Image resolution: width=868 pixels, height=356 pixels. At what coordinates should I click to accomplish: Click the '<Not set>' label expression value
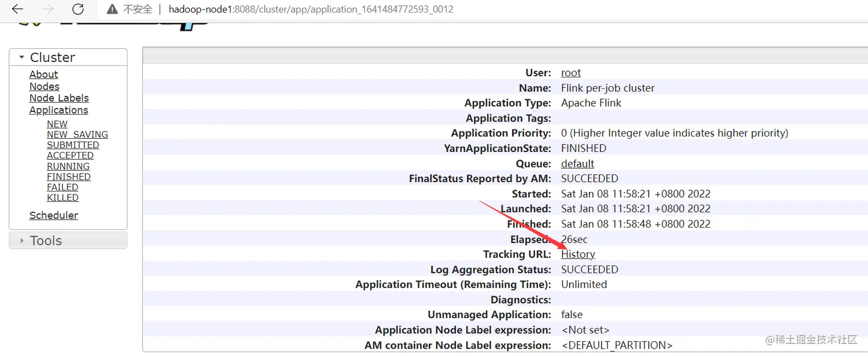click(x=585, y=330)
